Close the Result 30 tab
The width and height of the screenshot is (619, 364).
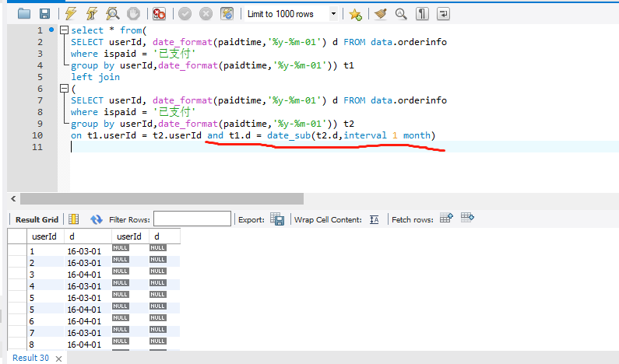coord(59,359)
